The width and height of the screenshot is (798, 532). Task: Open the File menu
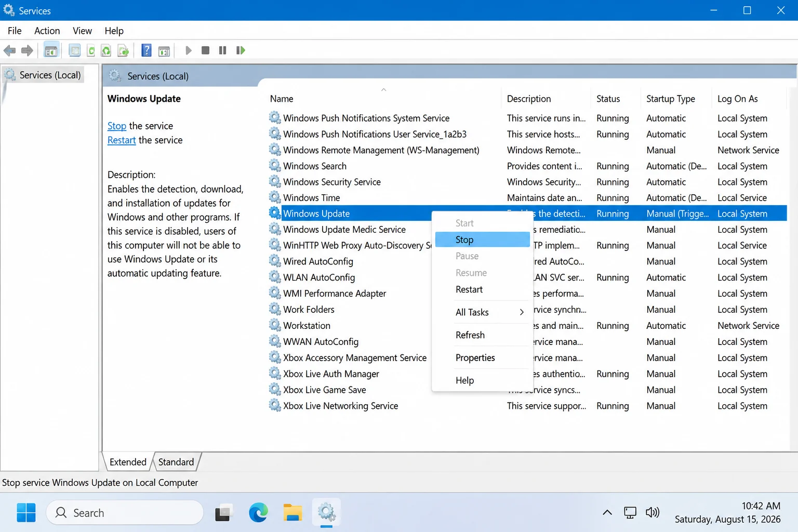click(x=15, y=31)
